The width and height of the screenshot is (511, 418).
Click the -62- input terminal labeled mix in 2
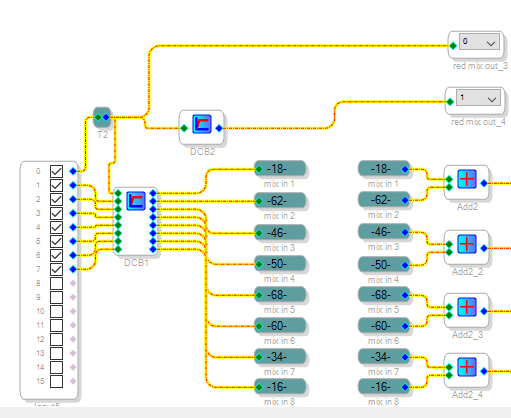[x=280, y=201]
